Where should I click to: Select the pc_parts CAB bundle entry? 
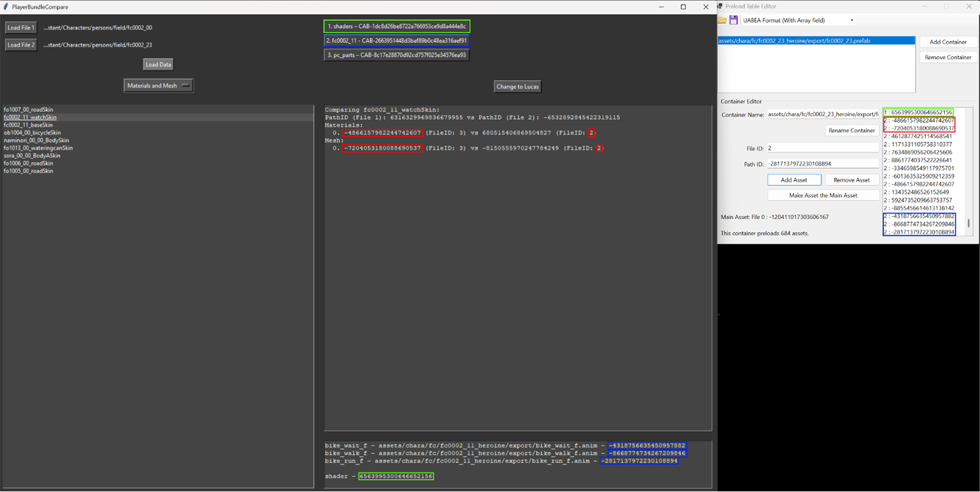(x=397, y=55)
